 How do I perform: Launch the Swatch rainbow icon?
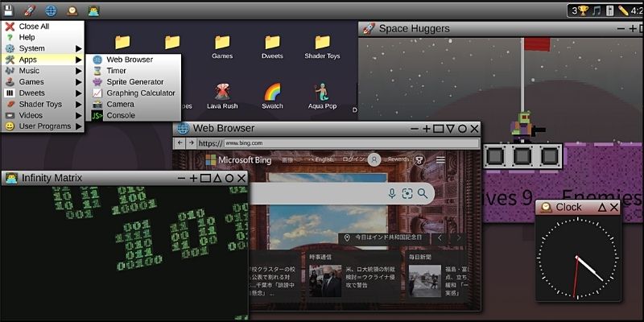[x=272, y=97]
